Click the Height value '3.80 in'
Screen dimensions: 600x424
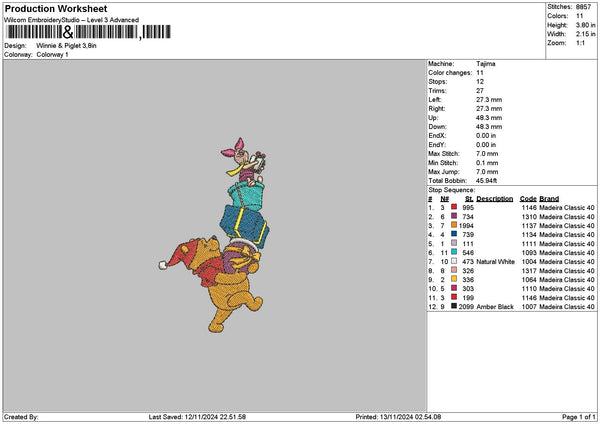(585, 25)
